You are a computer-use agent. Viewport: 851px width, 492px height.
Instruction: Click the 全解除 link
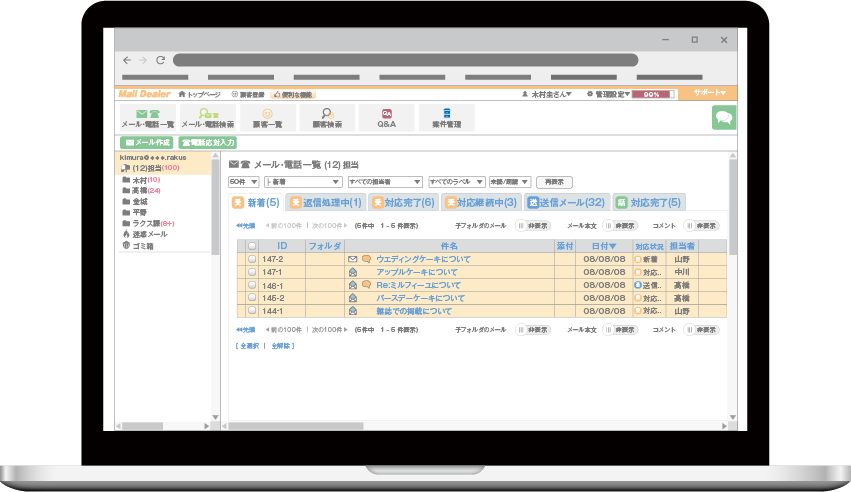(x=281, y=346)
